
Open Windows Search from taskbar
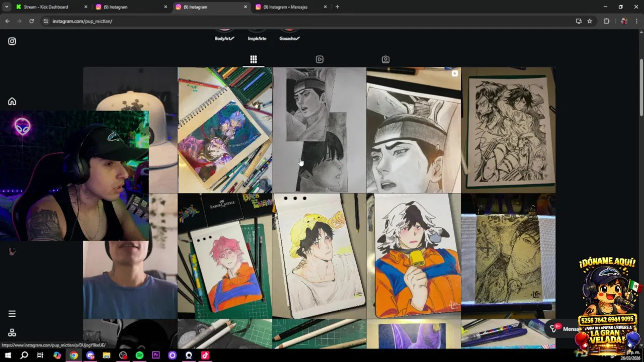[x=24, y=355]
